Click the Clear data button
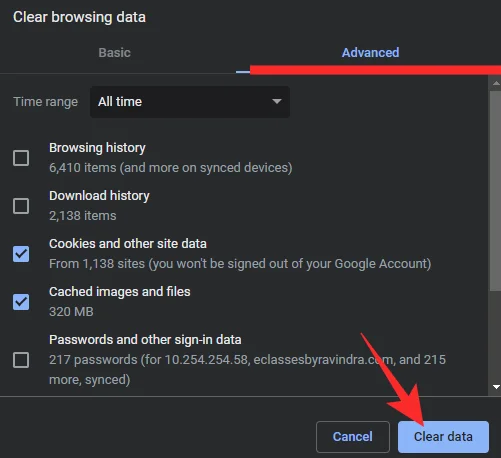This screenshot has height=458, width=501. pos(443,437)
